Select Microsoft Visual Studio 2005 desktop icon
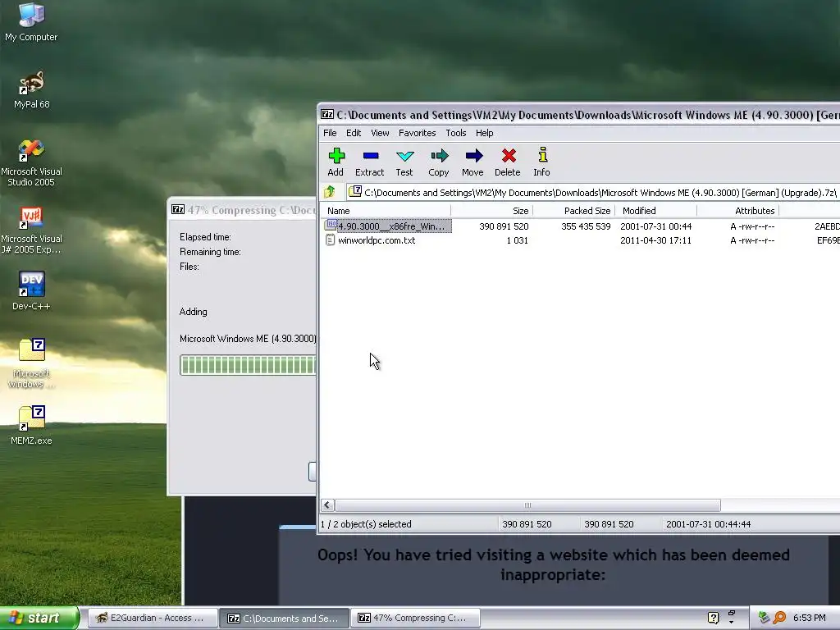Viewport: 840px width, 630px height. pos(32,163)
